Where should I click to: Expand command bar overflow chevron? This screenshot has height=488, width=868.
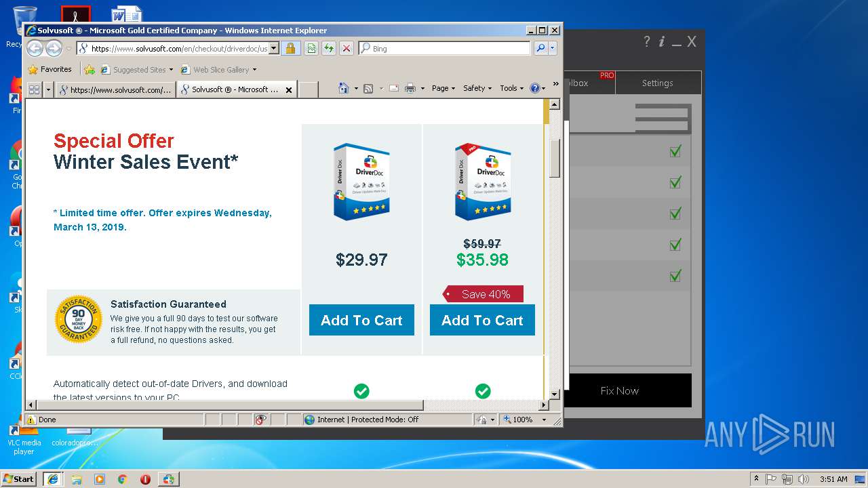556,84
